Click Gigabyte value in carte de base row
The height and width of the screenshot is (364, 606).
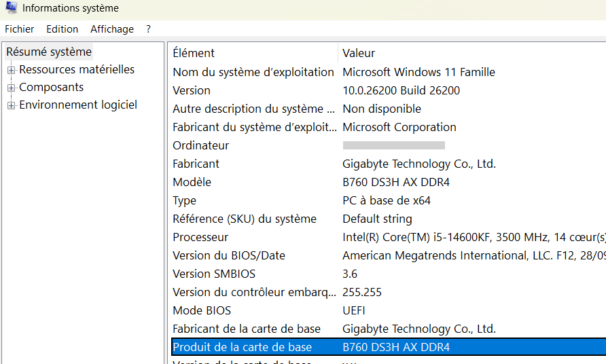click(419, 329)
